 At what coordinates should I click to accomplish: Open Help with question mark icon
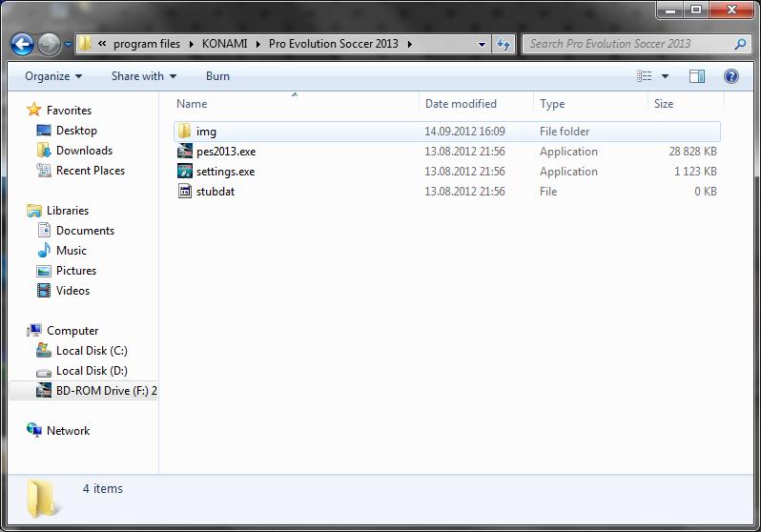pyautogui.click(x=730, y=76)
